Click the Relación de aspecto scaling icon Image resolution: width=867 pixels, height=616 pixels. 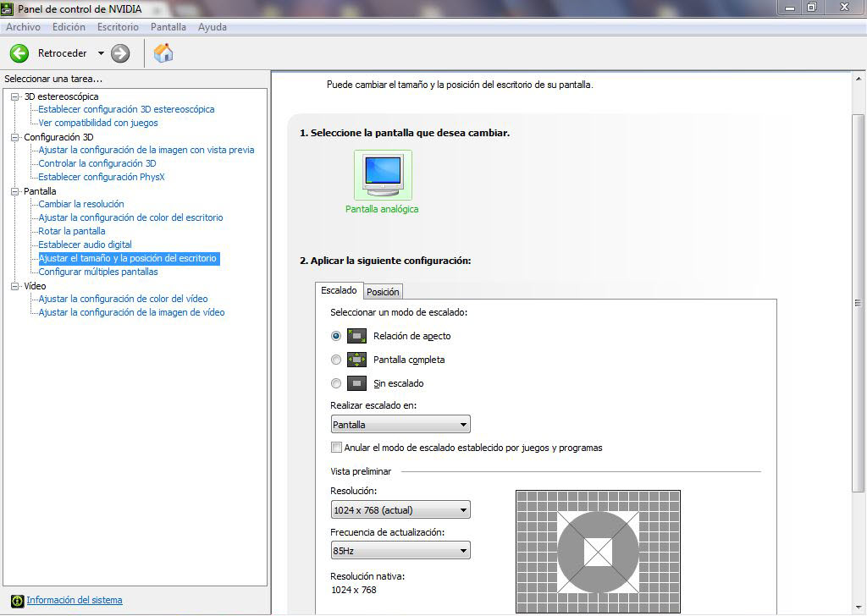[356, 336]
